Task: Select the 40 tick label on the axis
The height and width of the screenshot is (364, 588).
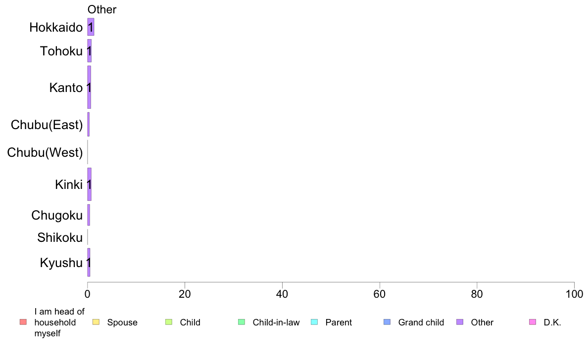Action: point(282,294)
